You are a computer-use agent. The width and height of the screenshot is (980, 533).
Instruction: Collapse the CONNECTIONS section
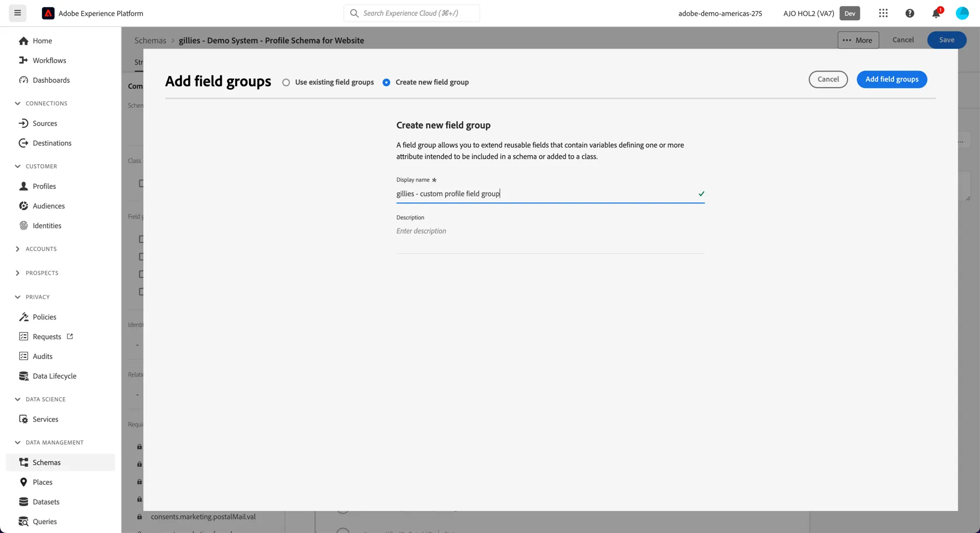tap(17, 103)
